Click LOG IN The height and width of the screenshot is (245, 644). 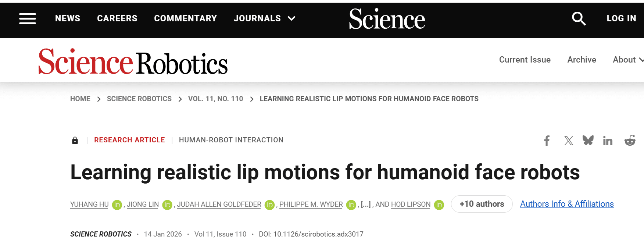click(x=621, y=18)
